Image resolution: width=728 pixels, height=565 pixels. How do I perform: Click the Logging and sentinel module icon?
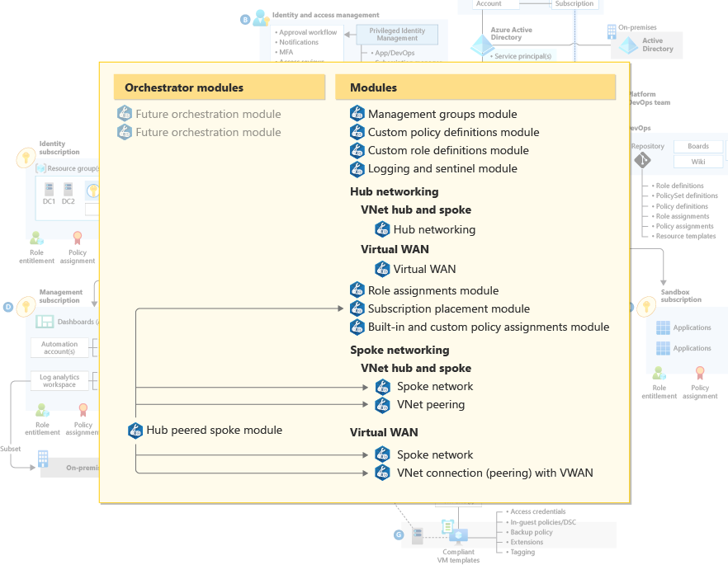point(357,169)
